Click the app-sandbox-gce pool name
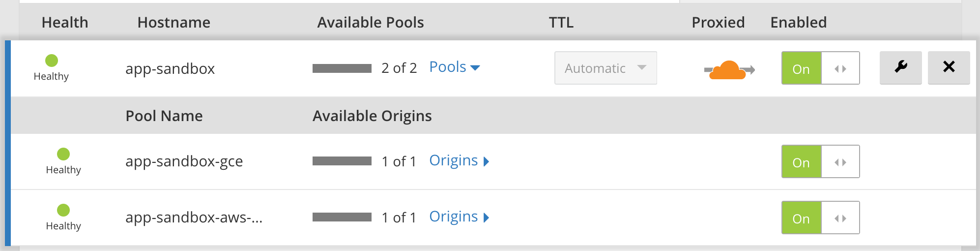The image size is (980, 251). pyautogui.click(x=184, y=161)
